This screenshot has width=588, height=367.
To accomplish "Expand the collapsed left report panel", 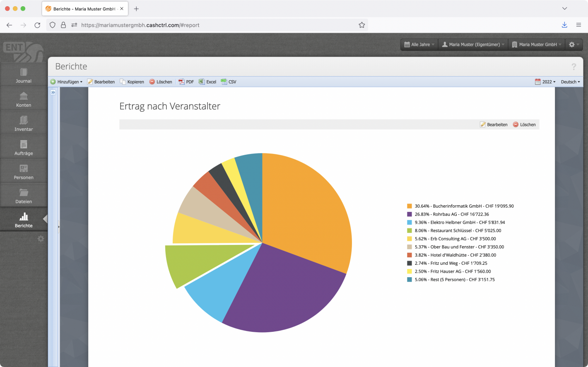I will click(53, 93).
